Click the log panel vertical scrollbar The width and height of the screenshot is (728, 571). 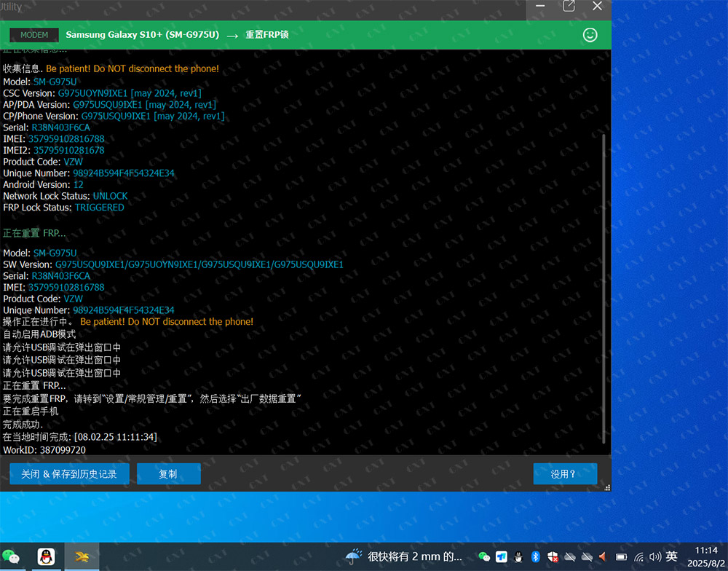click(x=604, y=289)
